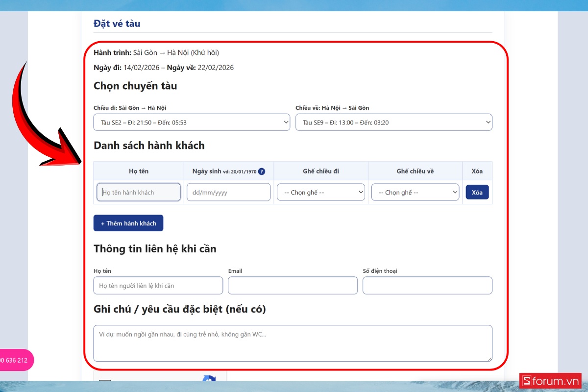Click the Số điện thoại phone number field
This screenshot has width=588, height=392.
click(x=427, y=285)
